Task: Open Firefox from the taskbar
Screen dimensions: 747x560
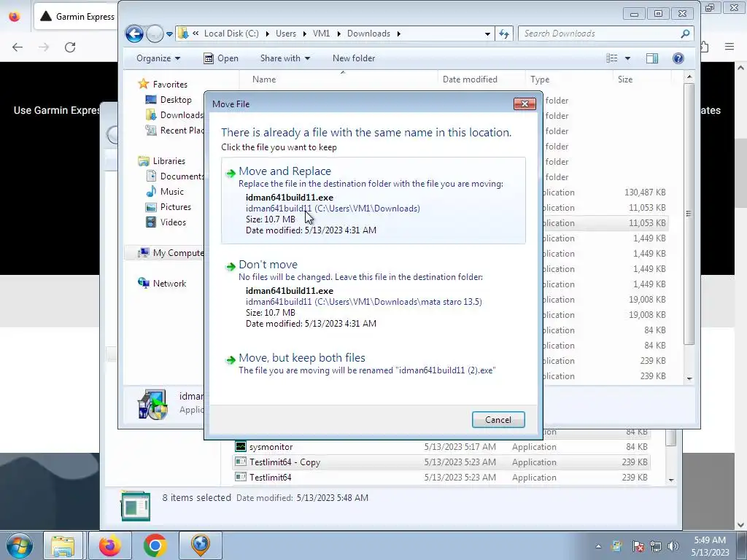Action: coord(109,545)
